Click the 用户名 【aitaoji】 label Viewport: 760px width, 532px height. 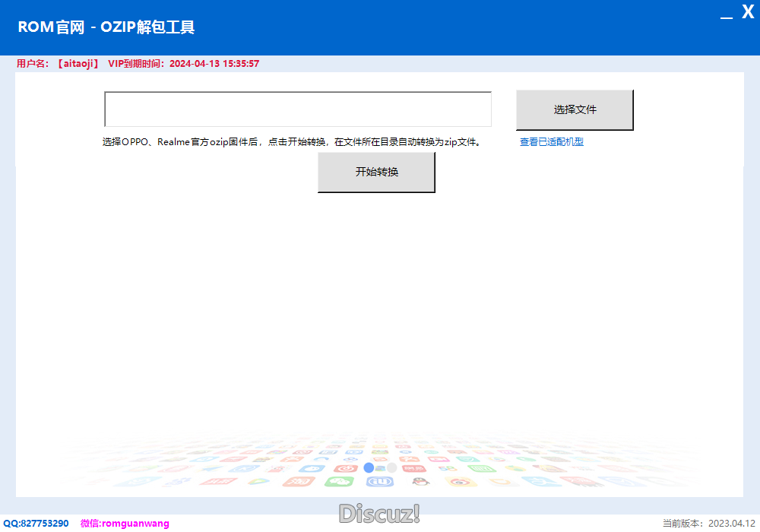(59, 64)
